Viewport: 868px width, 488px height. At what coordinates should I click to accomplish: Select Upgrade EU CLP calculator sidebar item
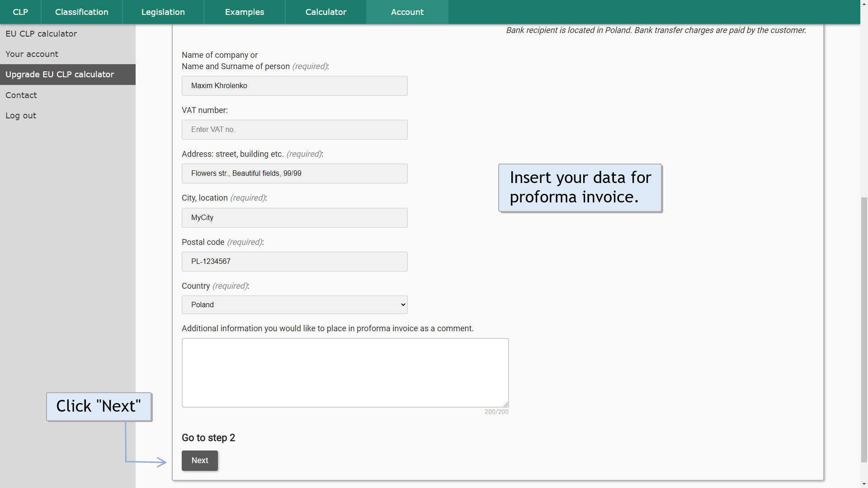coord(68,75)
